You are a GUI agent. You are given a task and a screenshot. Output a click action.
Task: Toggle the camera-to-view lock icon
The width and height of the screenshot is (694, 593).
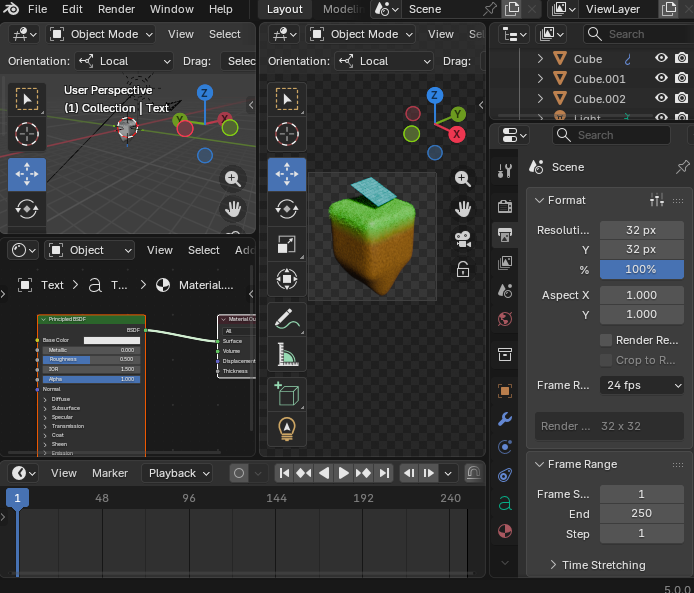[x=463, y=269]
